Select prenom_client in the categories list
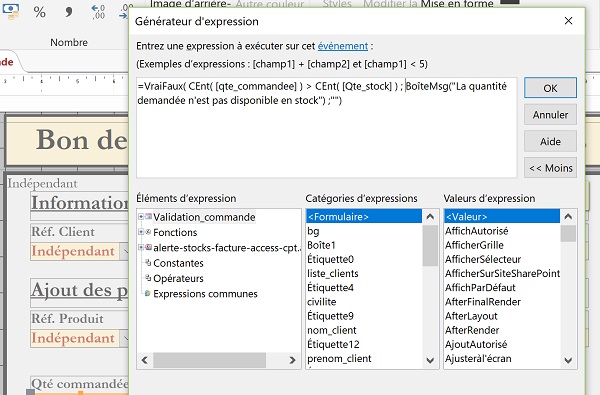This screenshot has height=395, width=600. [x=364, y=358]
